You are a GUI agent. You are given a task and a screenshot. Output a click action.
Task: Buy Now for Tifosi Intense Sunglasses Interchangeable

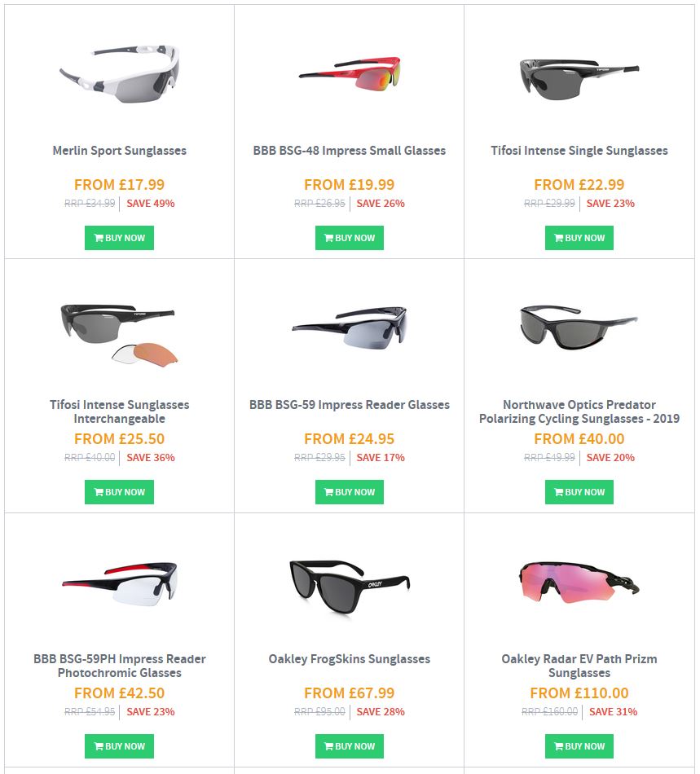120,492
